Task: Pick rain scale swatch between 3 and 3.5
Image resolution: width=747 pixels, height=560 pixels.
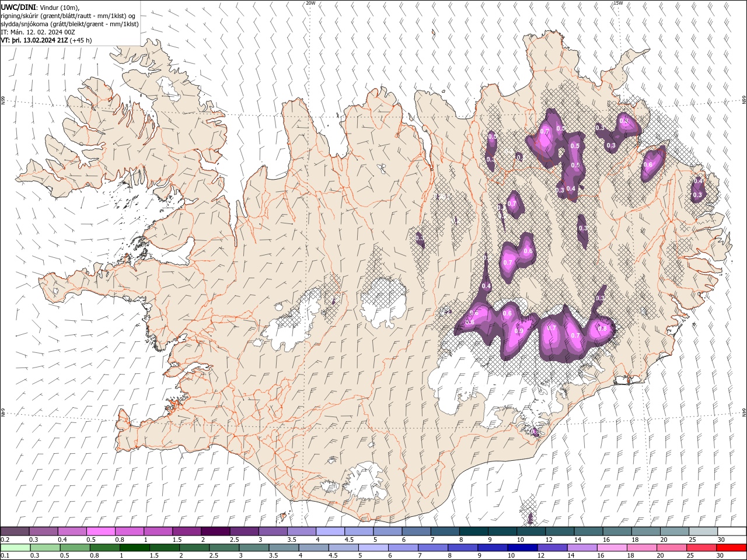Action: [253, 548]
